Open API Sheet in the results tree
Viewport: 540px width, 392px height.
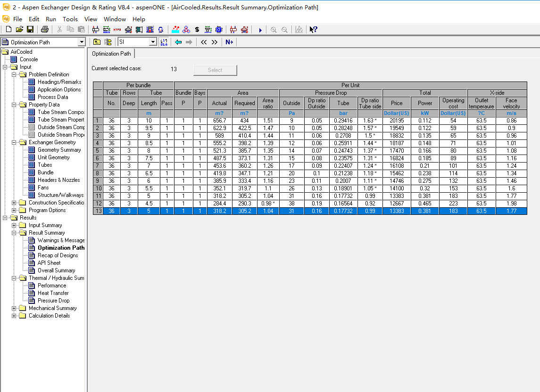49,263
